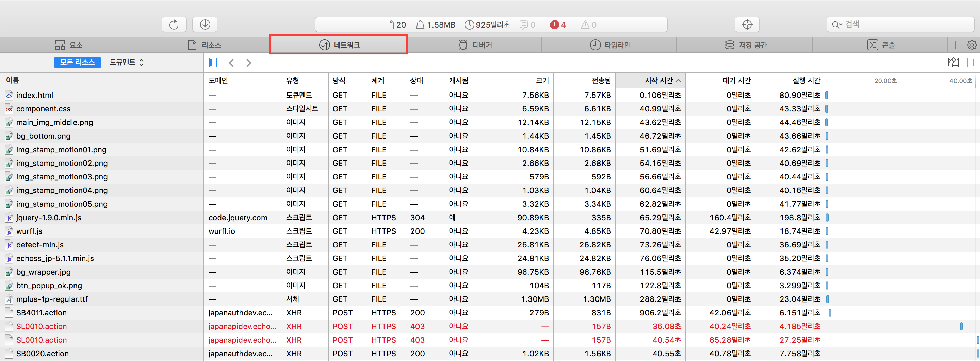980x361 pixels.
Task: Open the 도큐멘트 filter dropdown
Action: 126,62
